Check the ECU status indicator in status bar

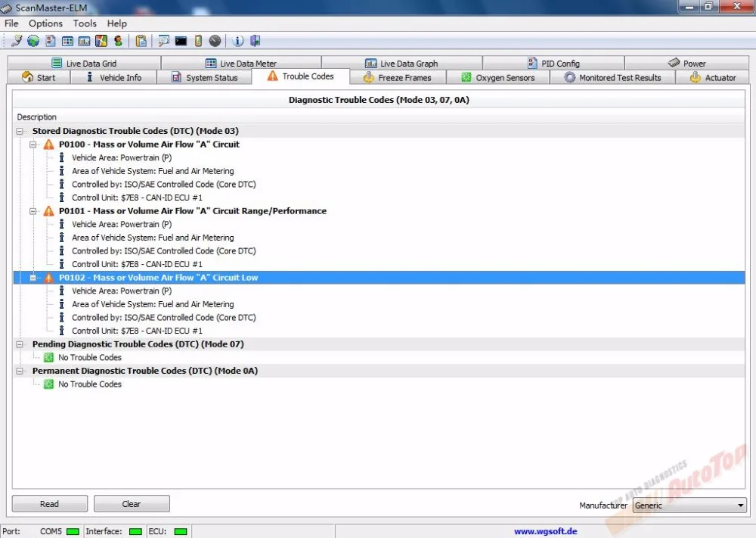tap(181, 531)
